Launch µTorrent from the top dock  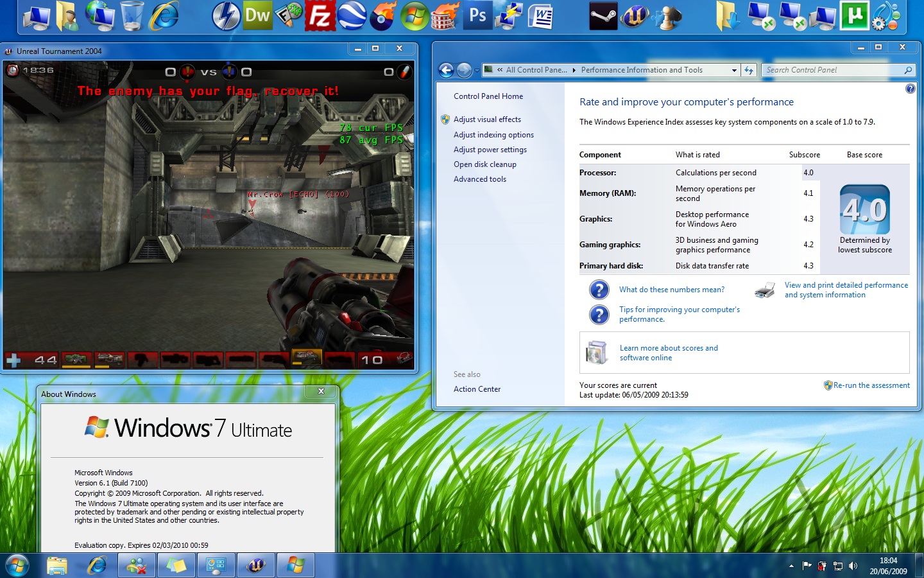tap(854, 16)
